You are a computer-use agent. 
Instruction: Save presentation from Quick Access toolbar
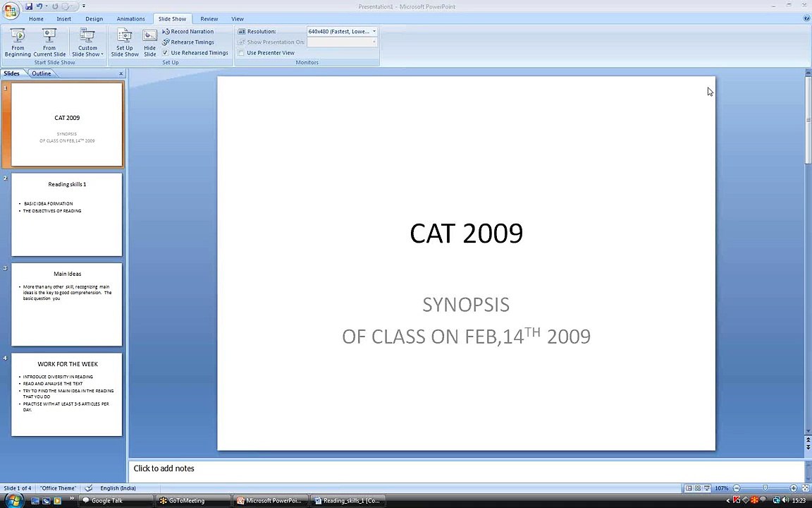coord(29,6)
